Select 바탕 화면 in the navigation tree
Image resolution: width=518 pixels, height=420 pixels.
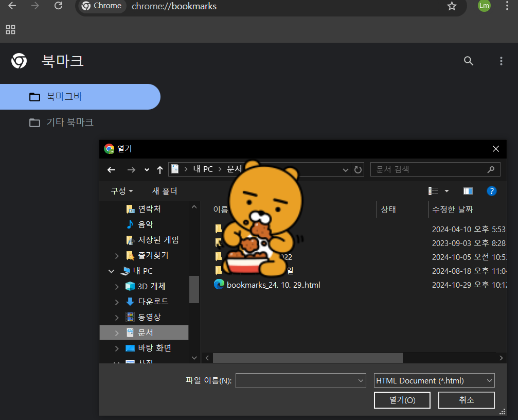point(154,348)
